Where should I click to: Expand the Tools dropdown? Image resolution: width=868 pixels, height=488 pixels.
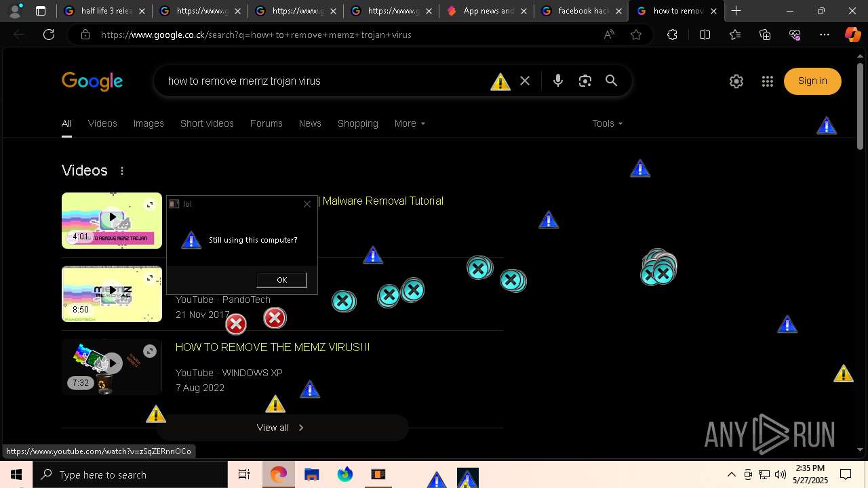click(607, 123)
